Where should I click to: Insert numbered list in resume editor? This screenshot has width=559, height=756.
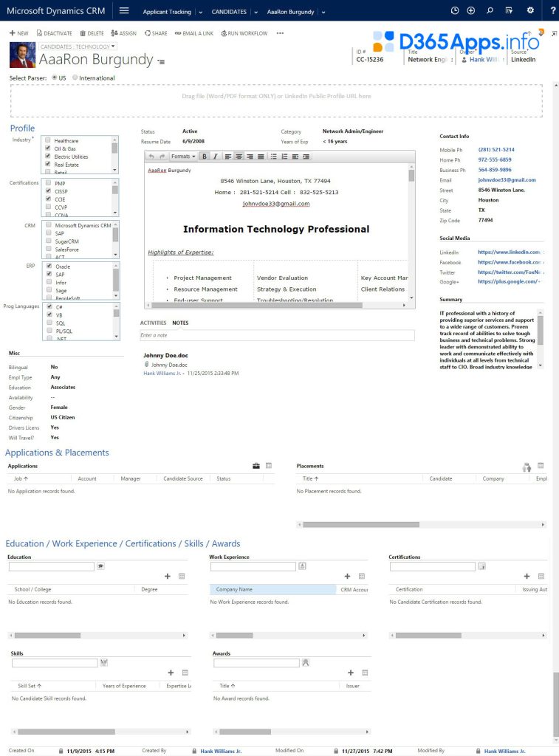(x=284, y=157)
